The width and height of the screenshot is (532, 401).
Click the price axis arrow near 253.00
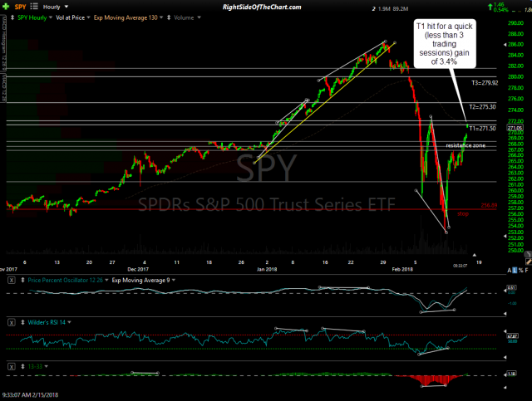505,236
